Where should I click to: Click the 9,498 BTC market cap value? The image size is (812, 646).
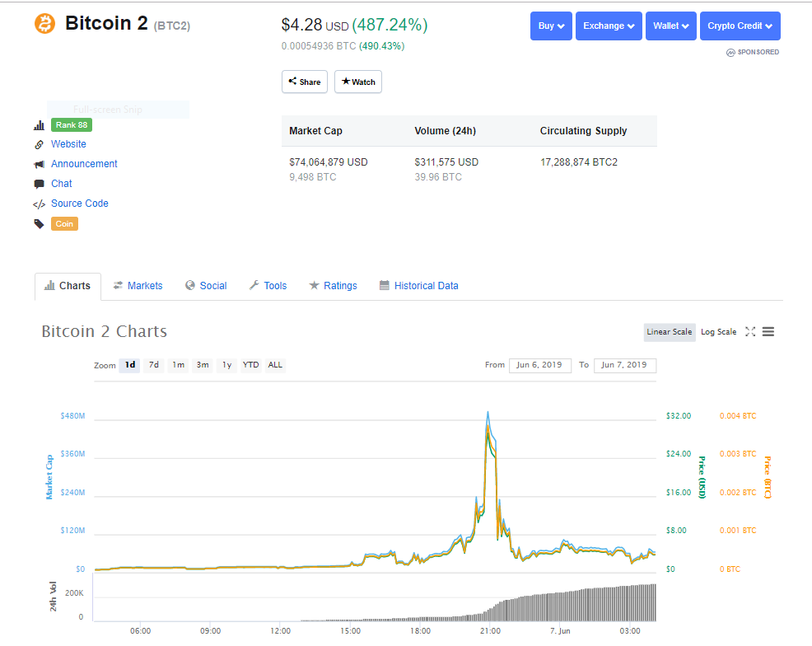tap(313, 177)
